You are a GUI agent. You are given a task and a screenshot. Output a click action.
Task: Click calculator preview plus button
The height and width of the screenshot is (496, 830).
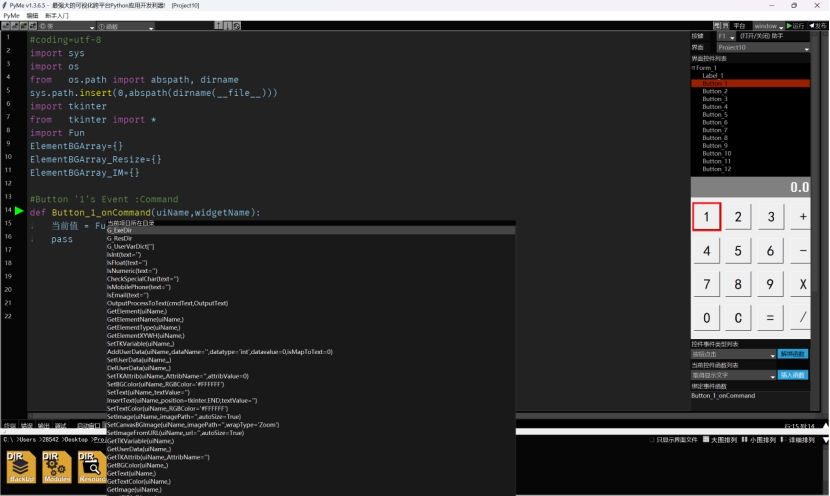801,216
